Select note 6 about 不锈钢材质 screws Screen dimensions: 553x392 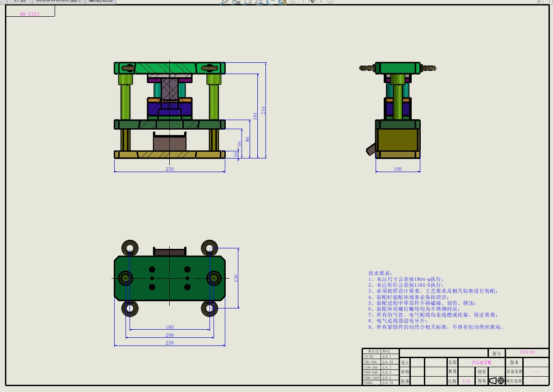414,309
